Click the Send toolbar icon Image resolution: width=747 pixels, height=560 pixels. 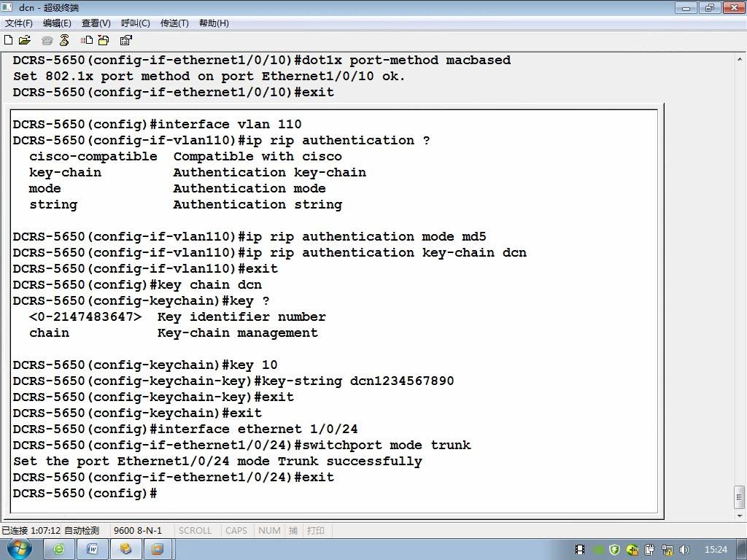coord(86,41)
